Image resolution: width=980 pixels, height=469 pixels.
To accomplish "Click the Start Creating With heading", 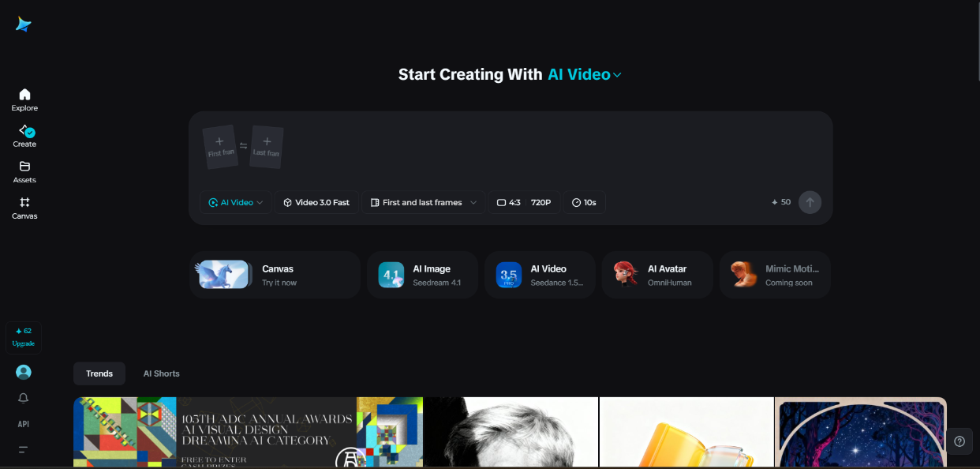I will 471,74.
